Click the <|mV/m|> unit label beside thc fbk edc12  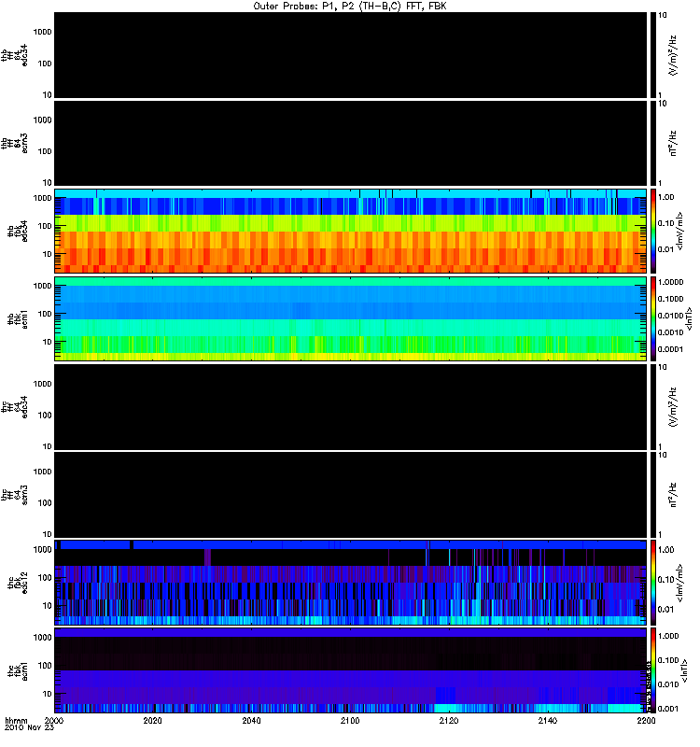[x=679, y=583]
